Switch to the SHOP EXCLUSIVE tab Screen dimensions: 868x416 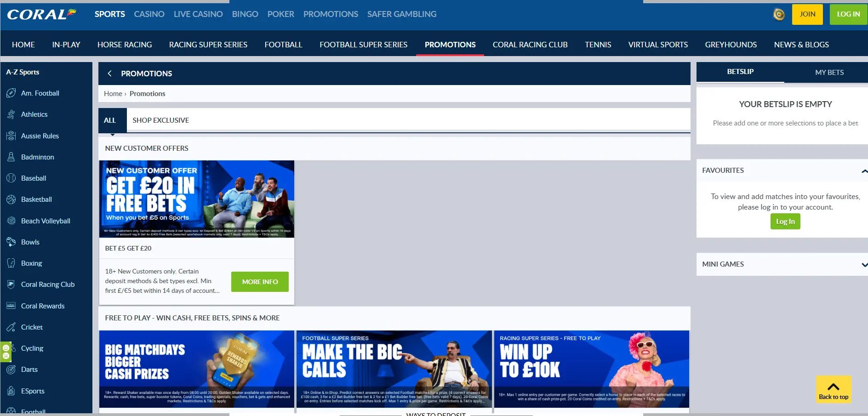coord(161,120)
